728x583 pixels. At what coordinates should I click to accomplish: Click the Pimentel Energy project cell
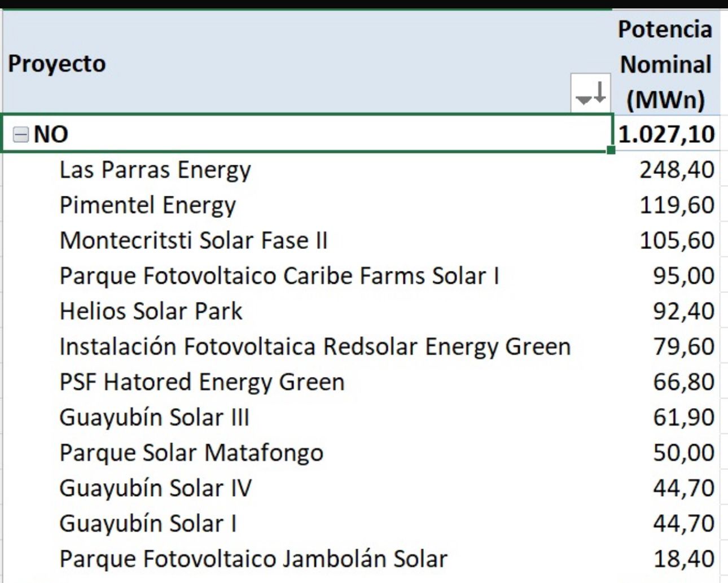(x=148, y=205)
